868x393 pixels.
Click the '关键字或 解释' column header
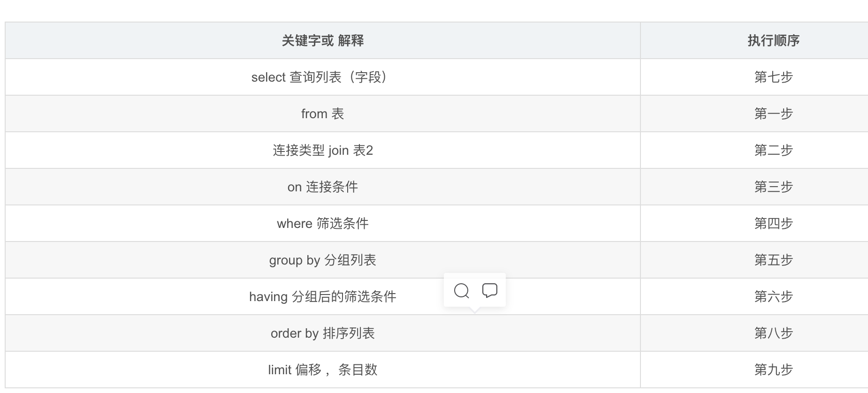tap(322, 40)
